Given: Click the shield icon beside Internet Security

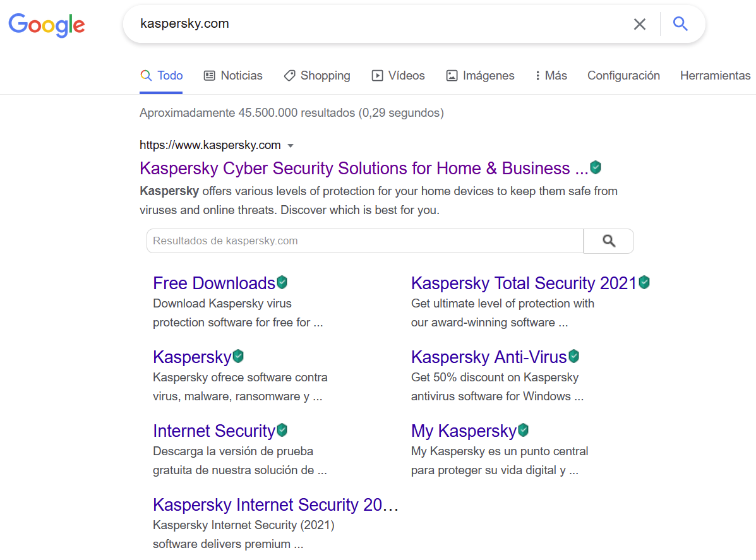Looking at the screenshot, I should 282,430.
